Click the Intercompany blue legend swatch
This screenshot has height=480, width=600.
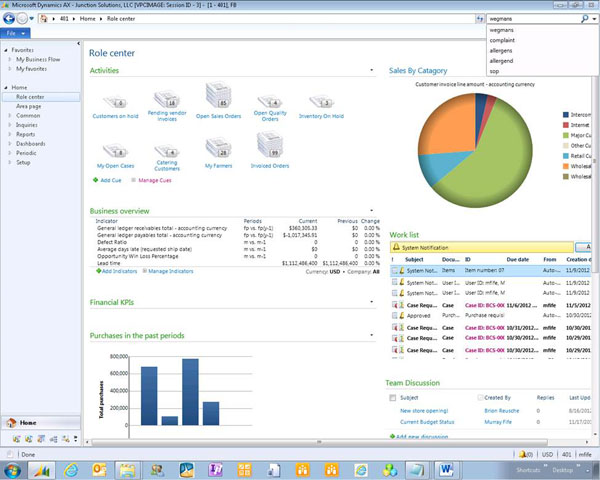point(566,115)
